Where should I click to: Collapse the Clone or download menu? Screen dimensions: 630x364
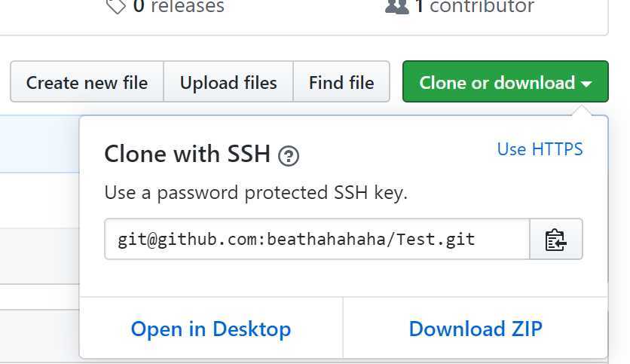point(506,81)
